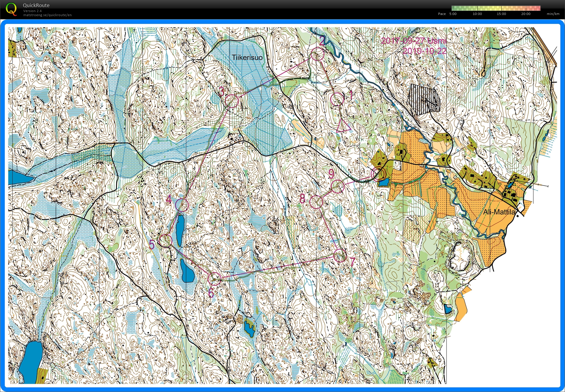
Task: Select control circle 7 on the map
Action: 340,255
